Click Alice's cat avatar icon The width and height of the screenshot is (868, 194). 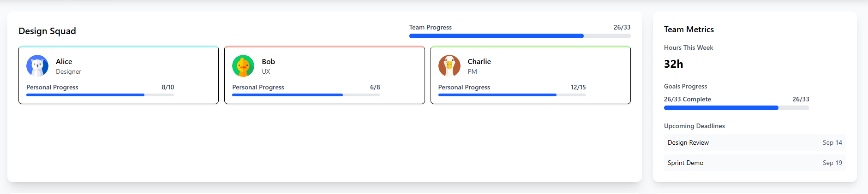(x=37, y=66)
